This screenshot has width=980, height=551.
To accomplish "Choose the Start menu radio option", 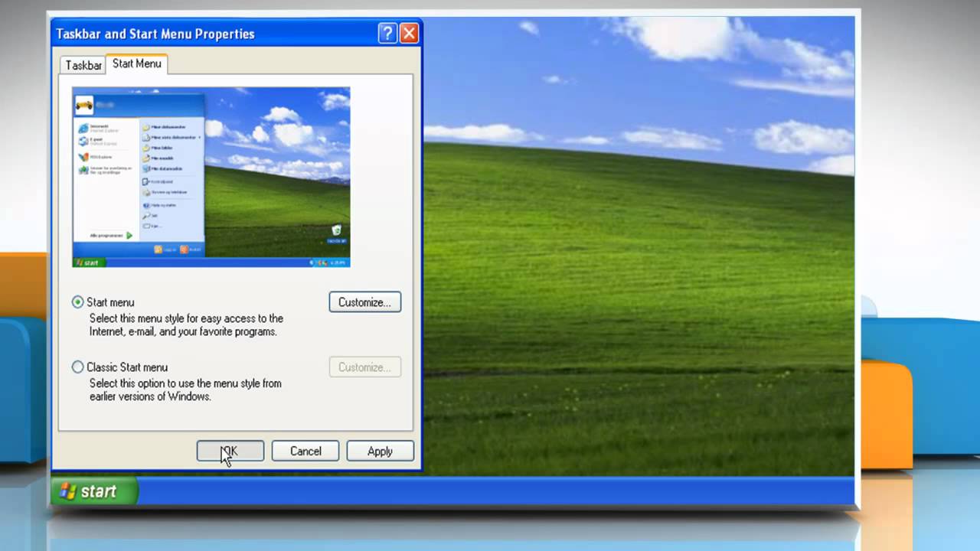I will (x=77, y=302).
